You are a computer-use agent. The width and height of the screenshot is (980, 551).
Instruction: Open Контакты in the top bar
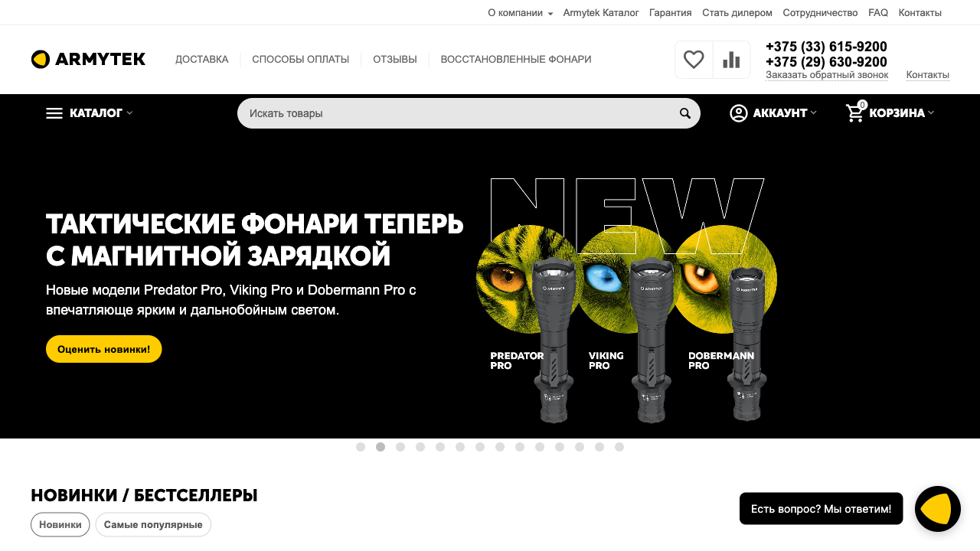[x=920, y=13]
